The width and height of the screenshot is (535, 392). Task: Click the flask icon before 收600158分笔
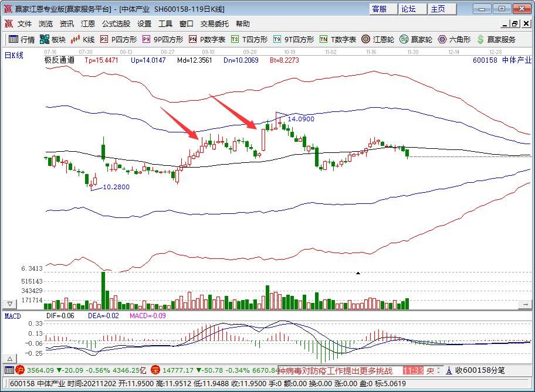pyautogui.click(x=449, y=370)
